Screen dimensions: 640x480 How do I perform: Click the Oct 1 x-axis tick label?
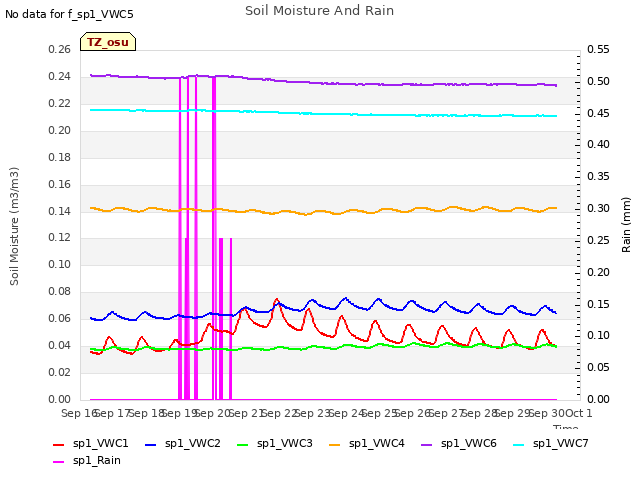(578, 413)
